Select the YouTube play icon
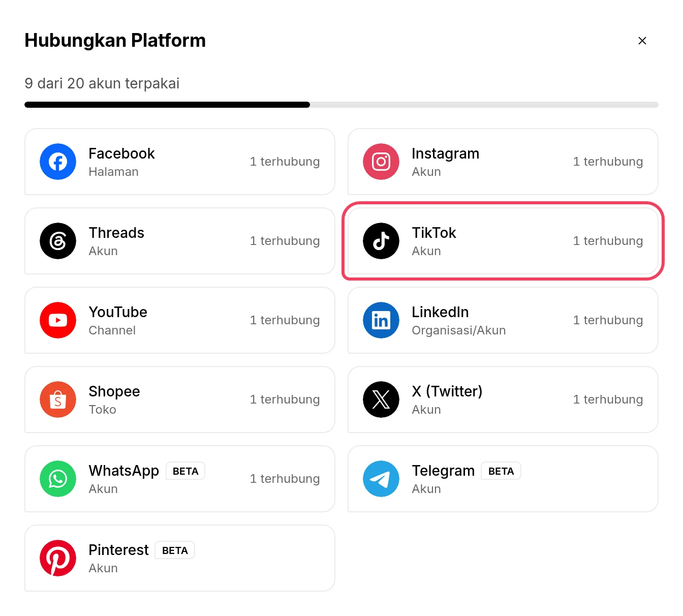 tap(58, 320)
